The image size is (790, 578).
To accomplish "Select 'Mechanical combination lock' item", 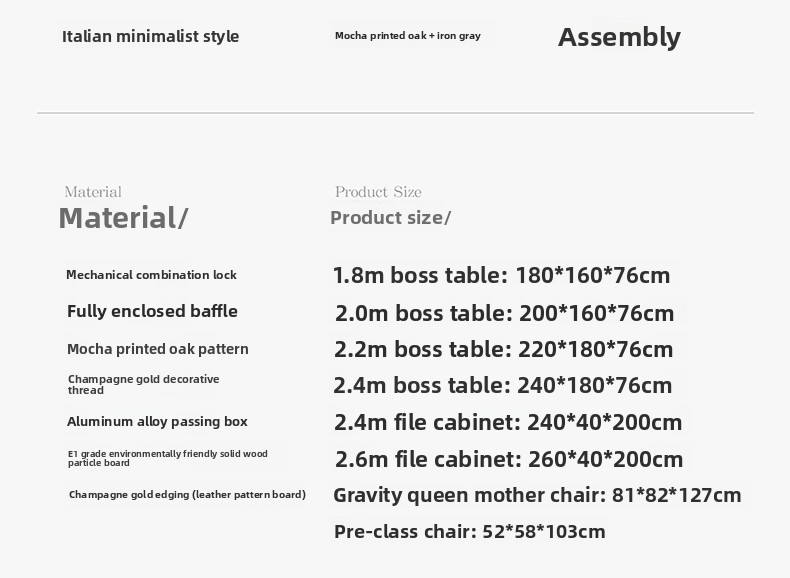I will (151, 275).
